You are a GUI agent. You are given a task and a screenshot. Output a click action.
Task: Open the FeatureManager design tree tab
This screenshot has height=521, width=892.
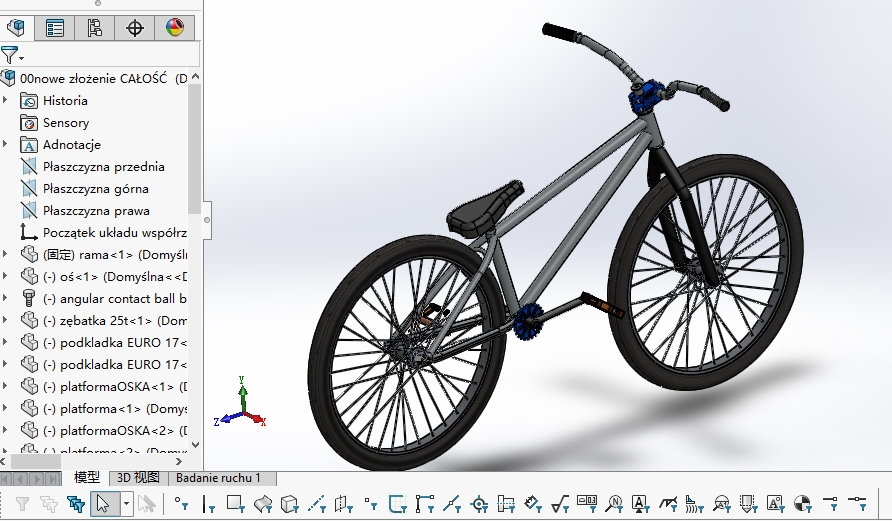(x=16, y=27)
